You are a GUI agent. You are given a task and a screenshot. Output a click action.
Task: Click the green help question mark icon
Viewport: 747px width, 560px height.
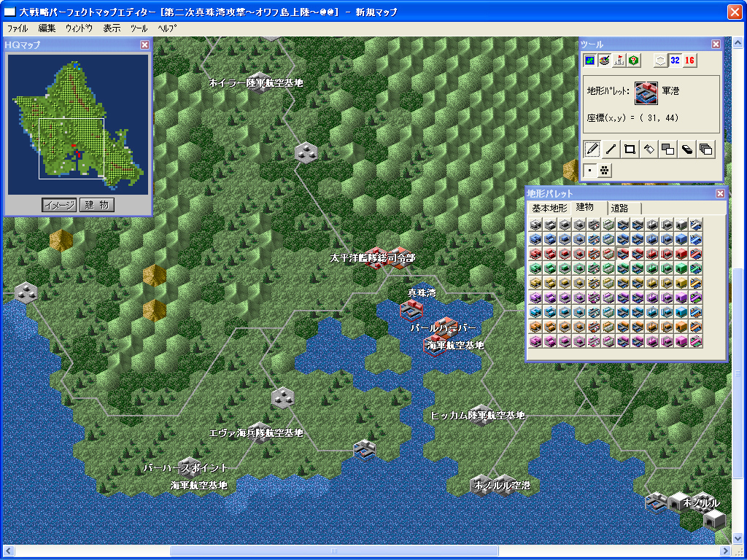634,61
